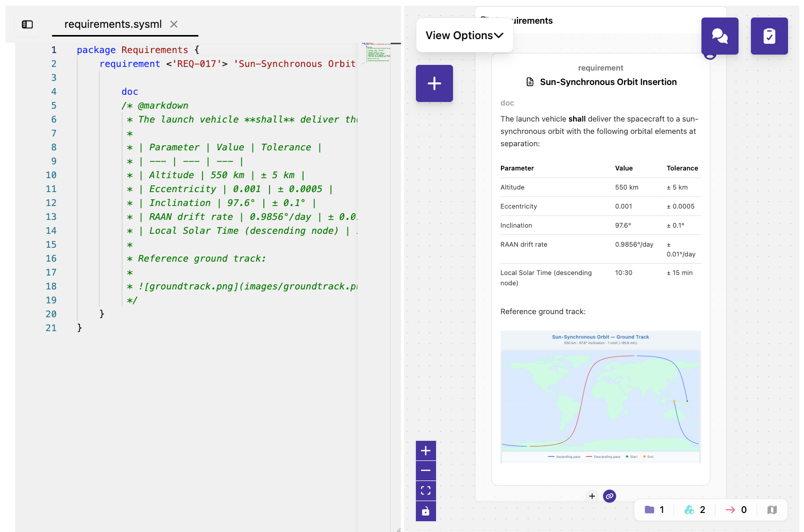
Task: Click the folder package count indicator
Action: coord(654,510)
